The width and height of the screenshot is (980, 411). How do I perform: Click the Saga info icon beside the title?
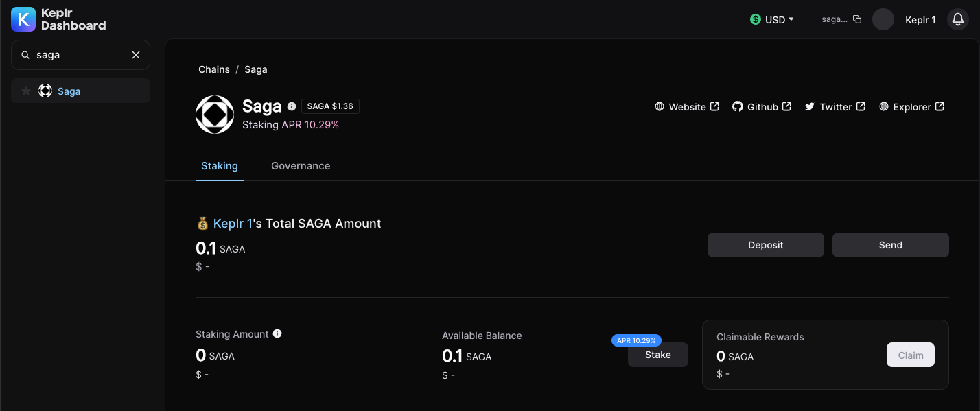coord(292,106)
